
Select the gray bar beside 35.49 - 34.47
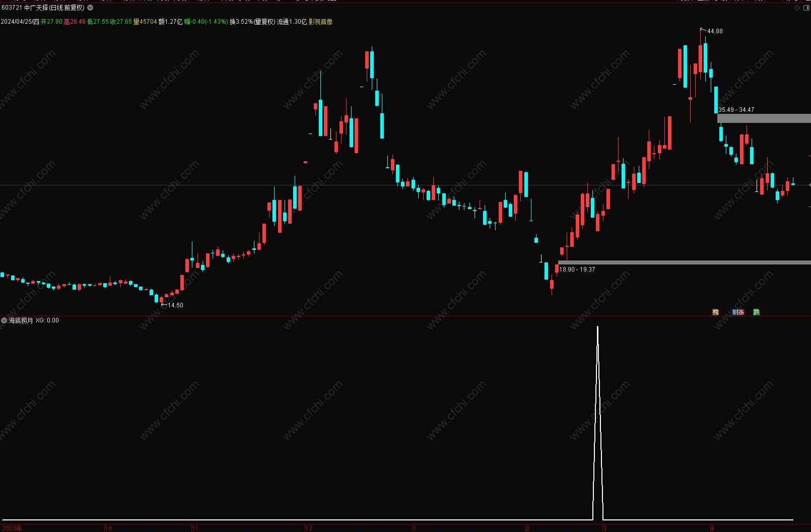pos(764,118)
